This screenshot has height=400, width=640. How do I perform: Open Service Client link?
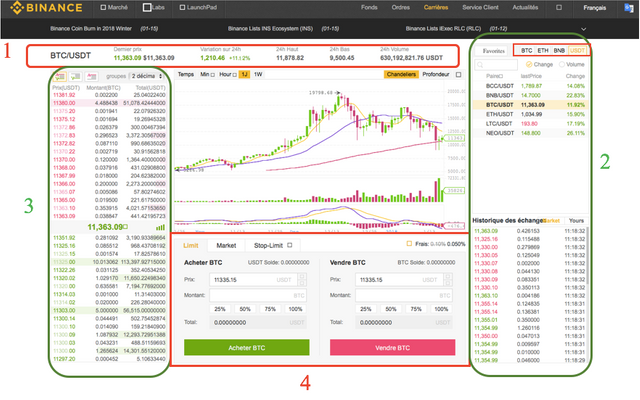point(480,7)
